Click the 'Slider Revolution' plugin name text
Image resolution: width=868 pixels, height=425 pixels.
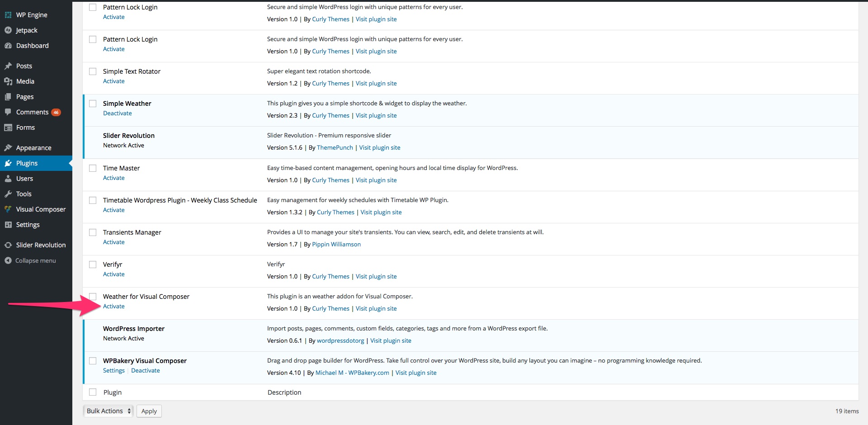129,136
